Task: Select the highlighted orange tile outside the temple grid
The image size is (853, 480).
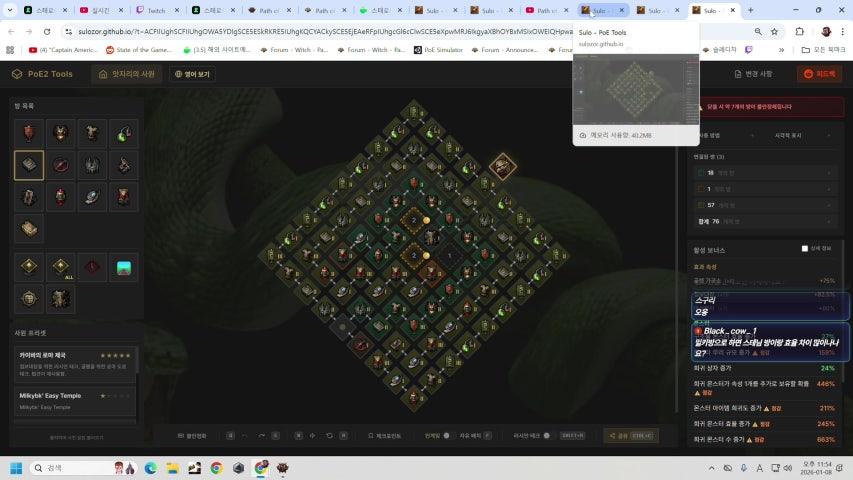Action: 502,167
